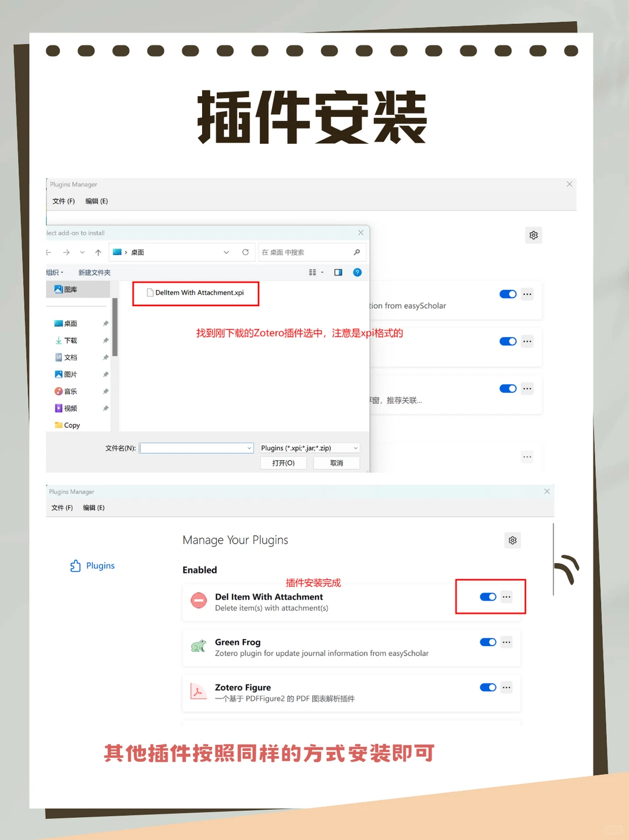
Task: Open settings via the gear icon
Action: pos(513,540)
